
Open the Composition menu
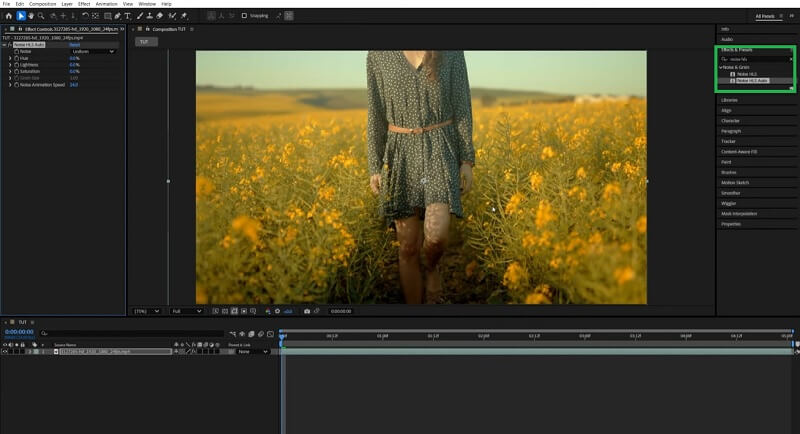(42, 4)
